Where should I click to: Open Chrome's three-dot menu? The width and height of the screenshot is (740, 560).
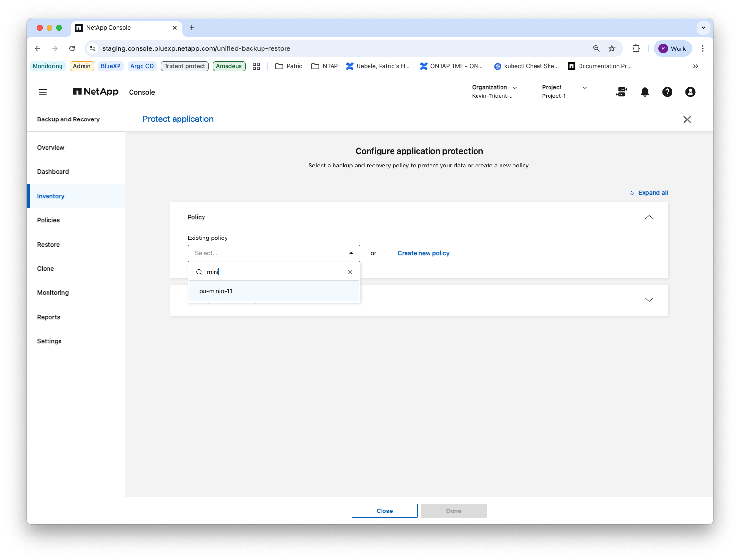(x=703, y=48)
